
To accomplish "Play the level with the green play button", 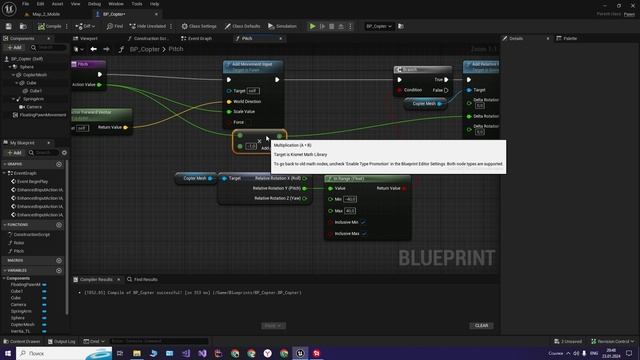I will [312, 26].
